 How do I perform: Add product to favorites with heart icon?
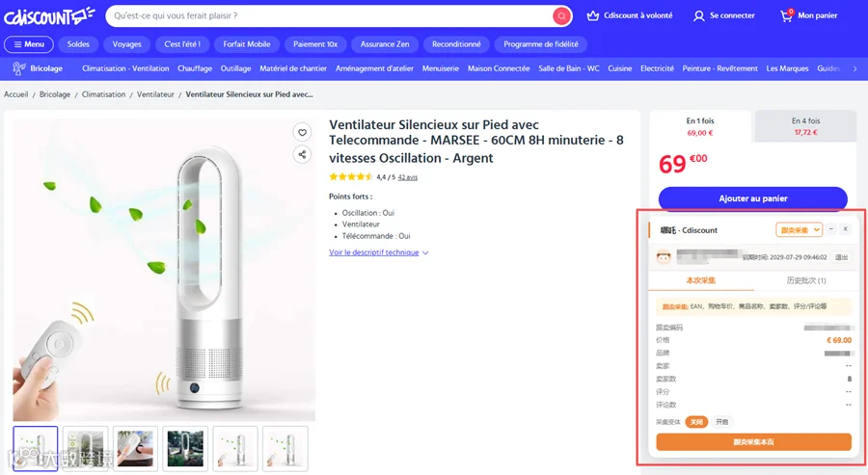tap(302, 132)
